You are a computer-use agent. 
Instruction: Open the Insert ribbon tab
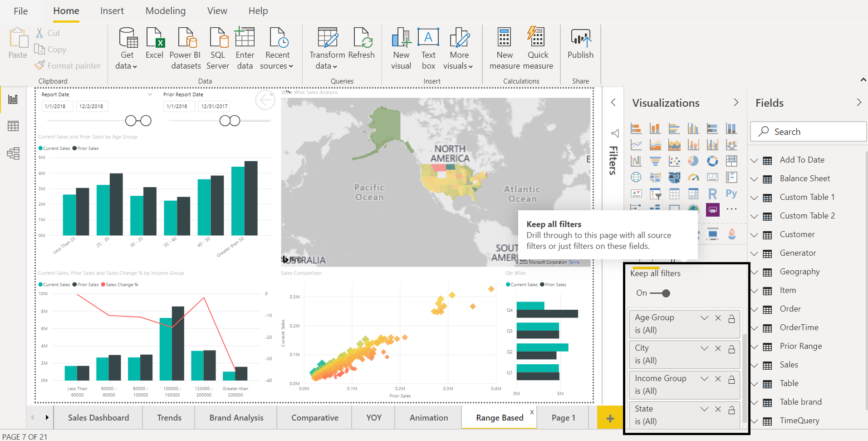(x=112, y=11)
